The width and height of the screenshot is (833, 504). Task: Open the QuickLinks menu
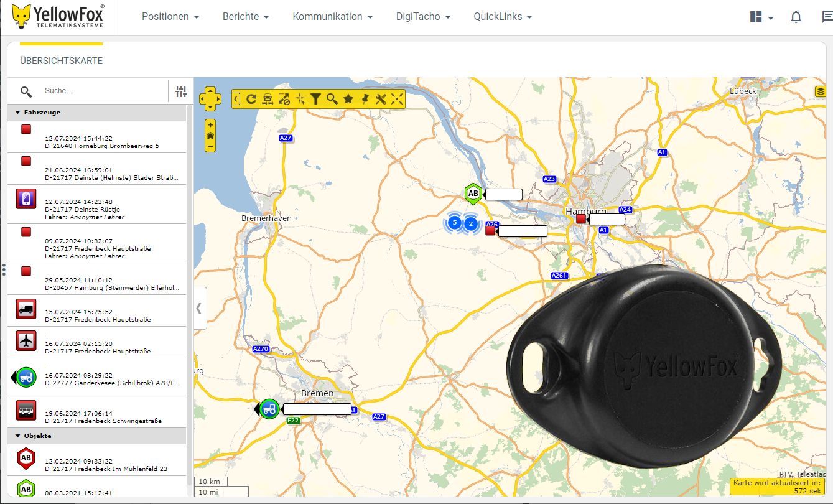tap(503, 17)
